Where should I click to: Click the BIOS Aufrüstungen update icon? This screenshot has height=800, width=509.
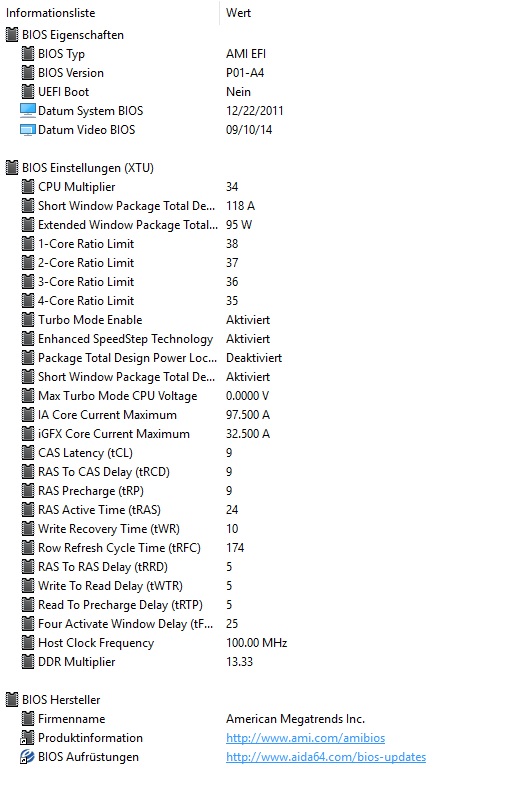click(x=28, y=756)
